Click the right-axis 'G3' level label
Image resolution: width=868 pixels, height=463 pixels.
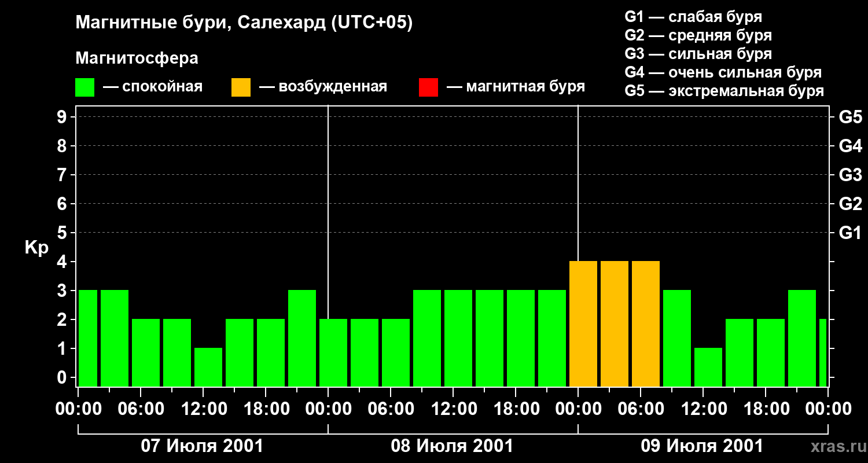(x=850, y=175)
